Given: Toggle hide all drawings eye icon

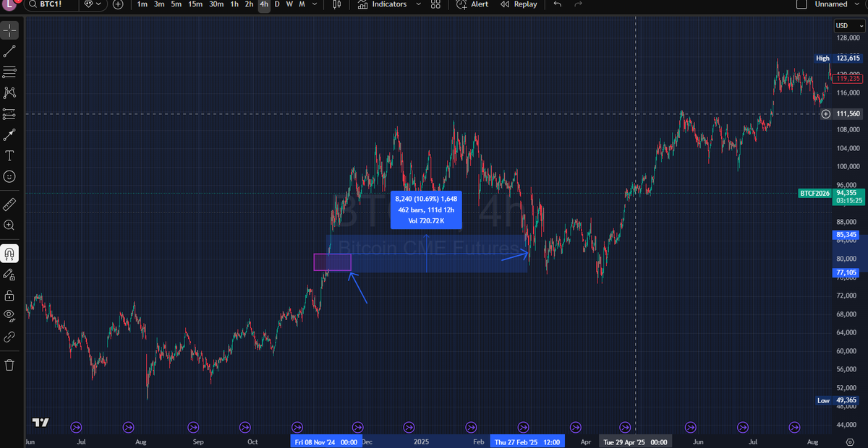Looking at the screenshot, I should pyautogui.click(x=9, y=315).
